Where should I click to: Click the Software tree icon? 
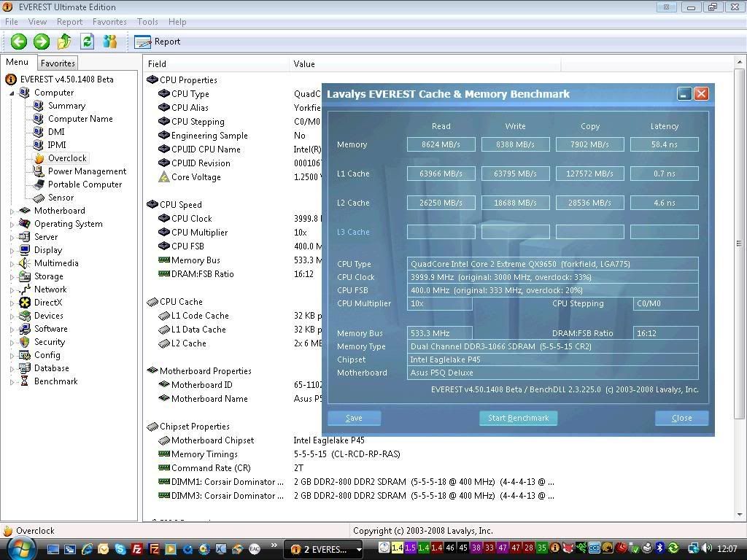[x=25, y=329]
